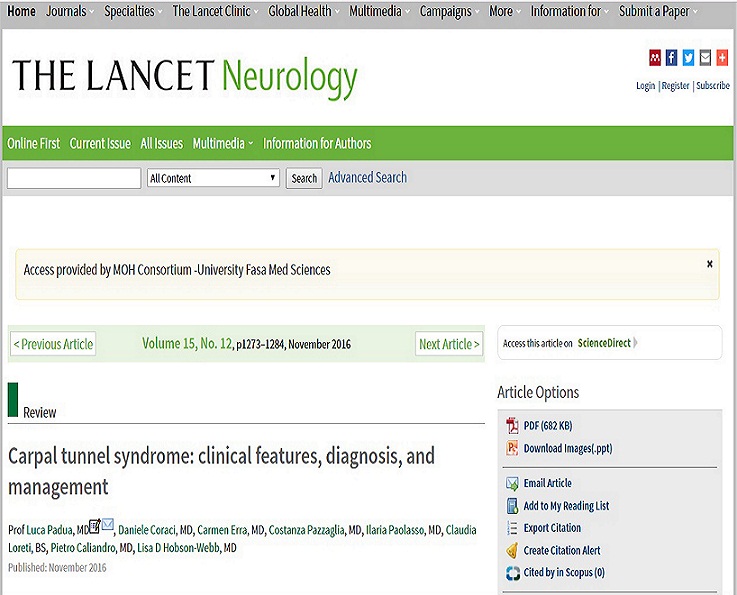This screenshot has width=737, height=595.
Task: Dismiss the access provided banner
Action: coord(710,264)
